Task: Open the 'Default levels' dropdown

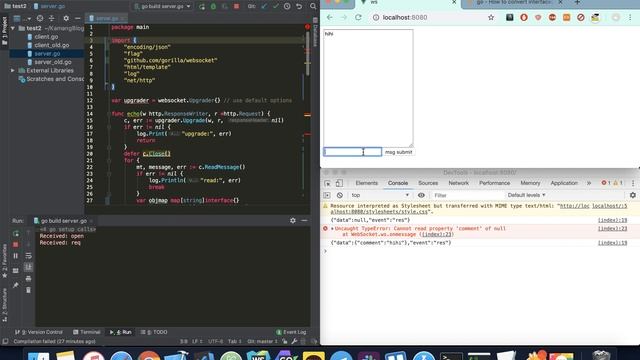Action: [526, 195]
